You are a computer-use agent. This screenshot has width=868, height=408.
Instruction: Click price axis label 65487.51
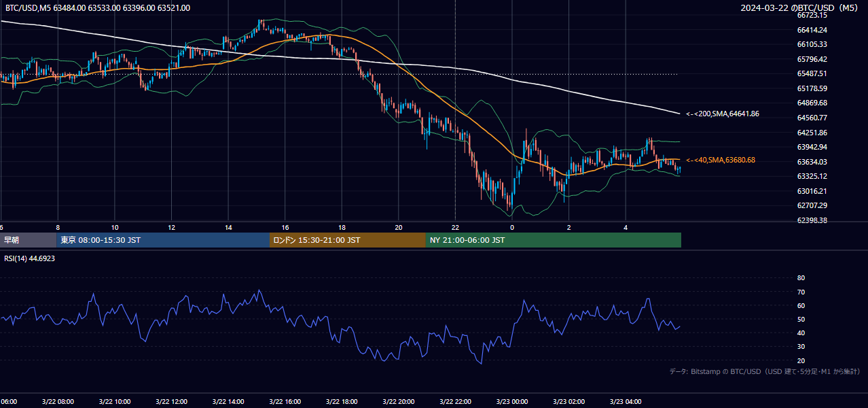812,73
